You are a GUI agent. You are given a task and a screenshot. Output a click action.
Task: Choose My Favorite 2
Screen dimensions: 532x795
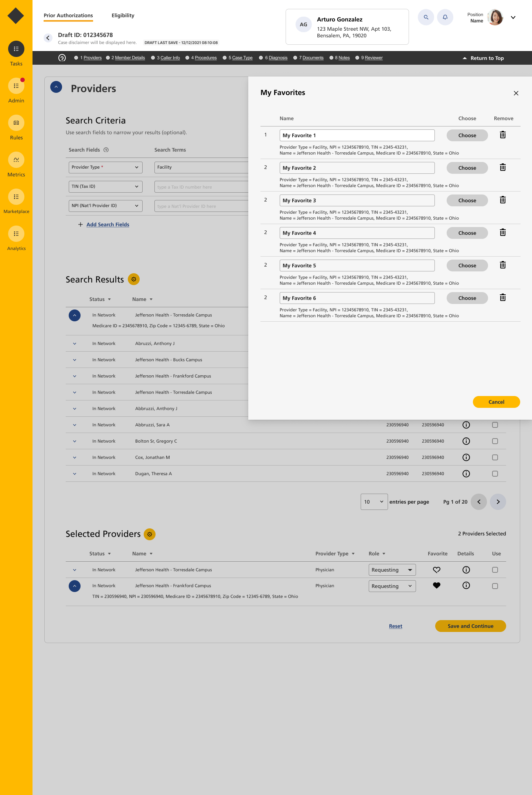click(x=467, y=168)
